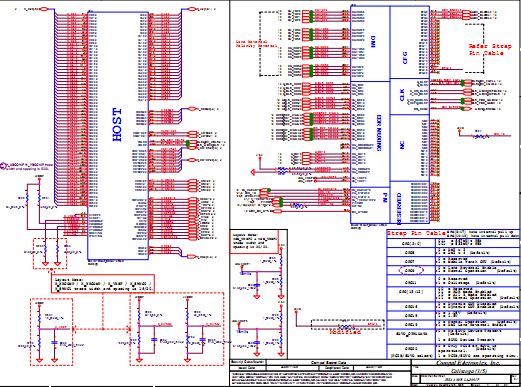Screen dimensions: 521x387
Task: Click the large blue HOST block label
Action: point(117,125)
